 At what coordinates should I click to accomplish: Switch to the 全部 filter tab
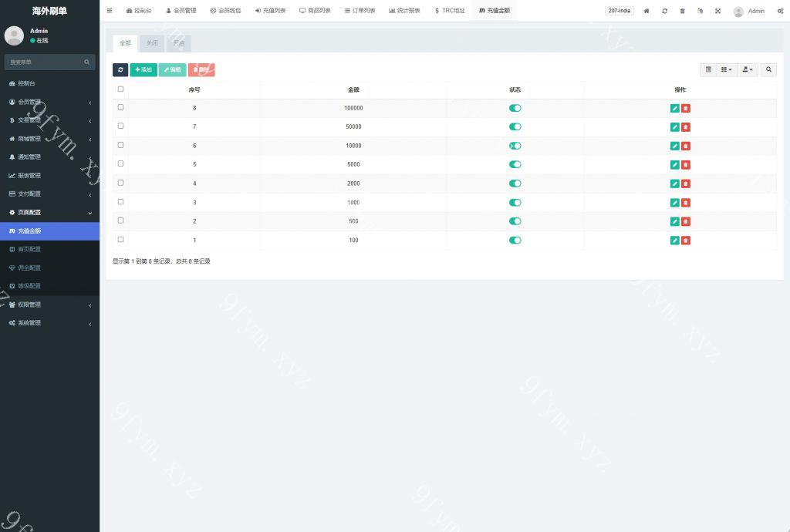click(126, 43)
